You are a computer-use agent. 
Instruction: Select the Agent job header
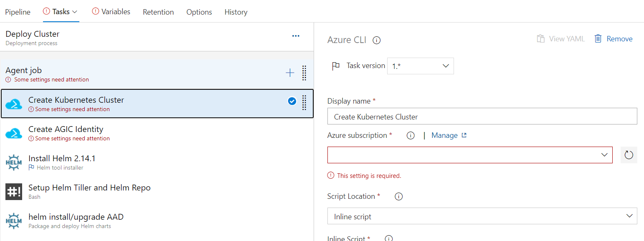(x=157, y=74)
